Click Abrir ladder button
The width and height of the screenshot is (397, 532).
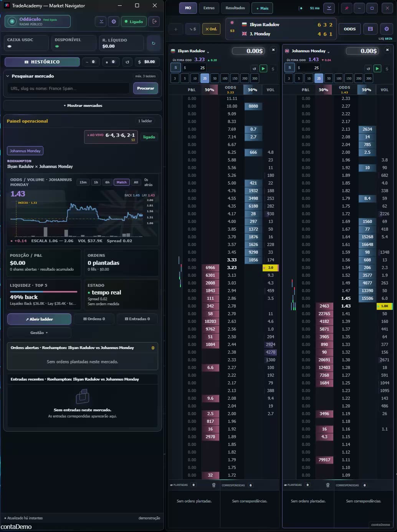pyautogui.click(x=39, y=319)
